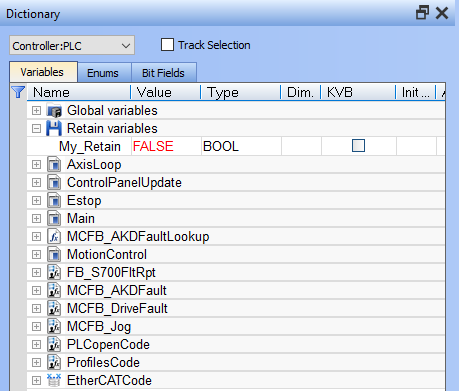This screenshot has height=391, width=459.
Task: Sort by the Value column header
Action: pos(165,92)
